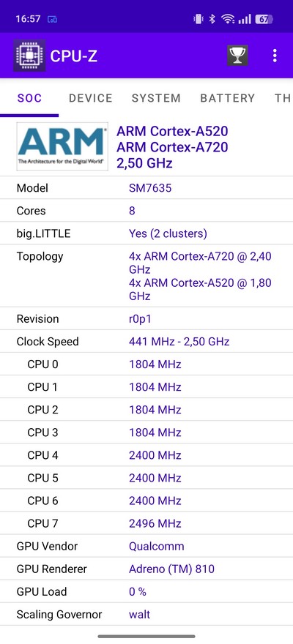Switch to the SYSTEM tab
Image resolution: width=293 pixels, height=644 pixels.
pyautogui.click(x=156, y=98)
